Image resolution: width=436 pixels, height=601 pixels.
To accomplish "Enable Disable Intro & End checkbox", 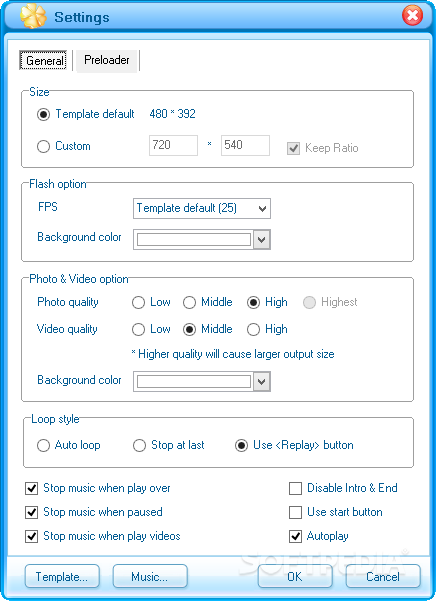I will tap(295, 488).
